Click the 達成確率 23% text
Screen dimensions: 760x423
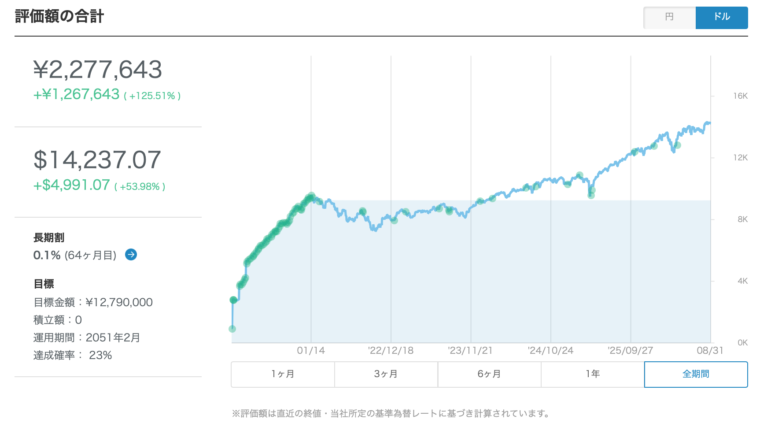(x=72, y=355)
